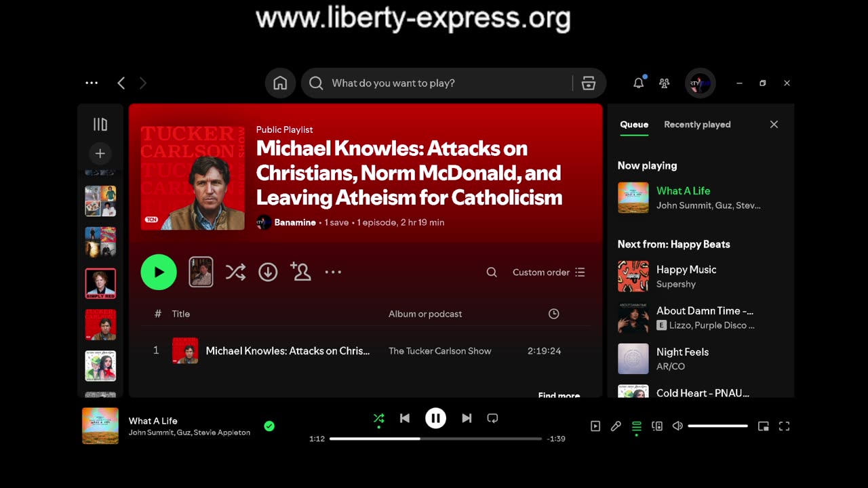Skip to previous track
This screenshot has width=868, height=488.
(x=405, y=418)
